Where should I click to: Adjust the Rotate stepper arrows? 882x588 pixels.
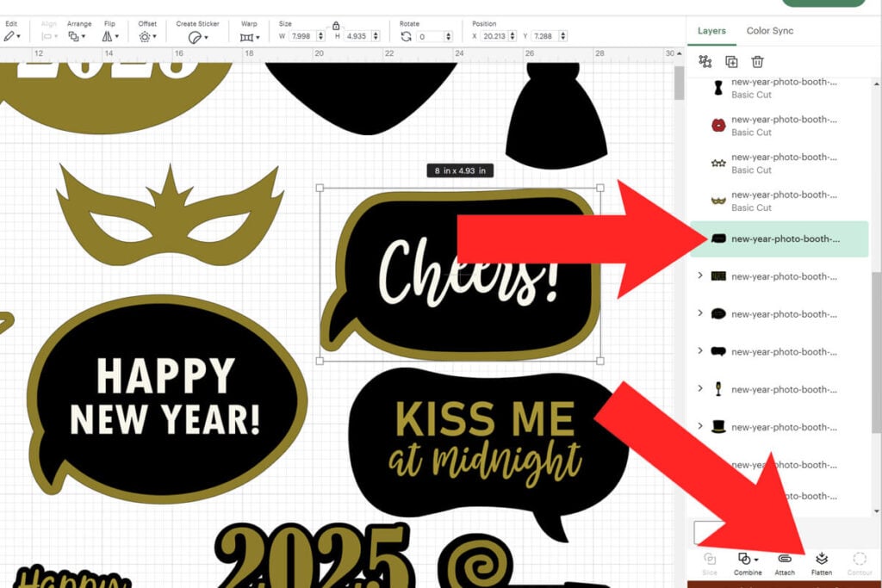(x=448, y=36)
